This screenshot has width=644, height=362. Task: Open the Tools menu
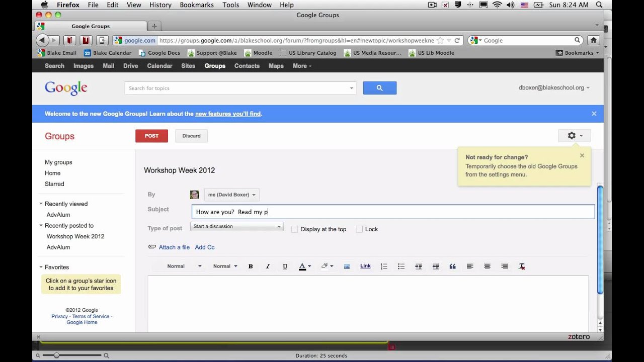231,5
